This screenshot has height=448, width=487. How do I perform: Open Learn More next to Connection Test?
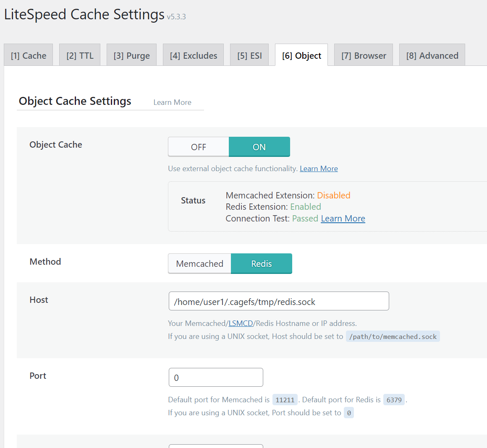click(x=343, y=219)
